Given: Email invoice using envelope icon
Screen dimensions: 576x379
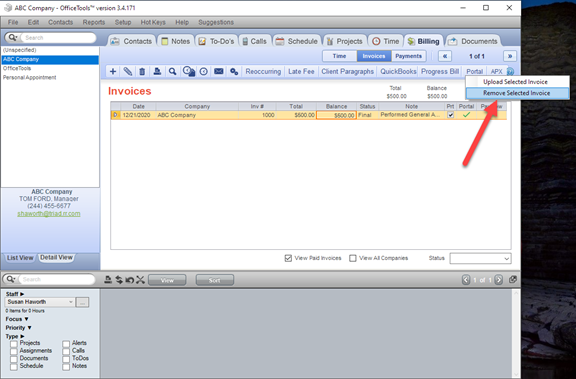Looking at the screenshot, I should (219, 71).
